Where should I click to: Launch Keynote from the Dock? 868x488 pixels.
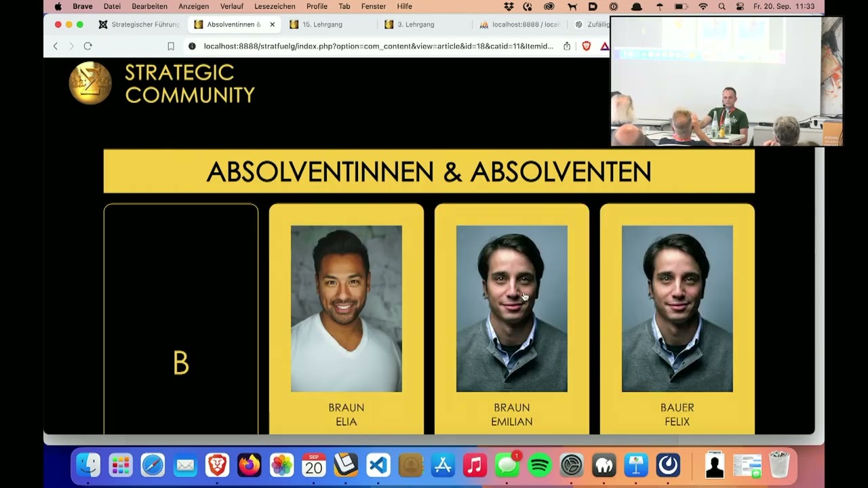pos(636,466)
